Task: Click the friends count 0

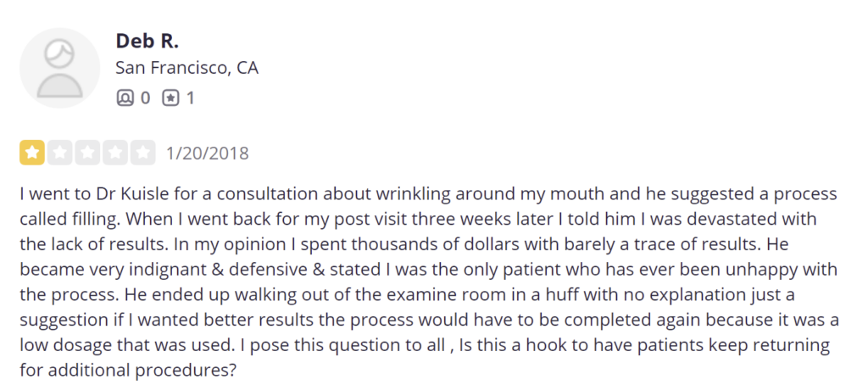Action: coord(145,98)
